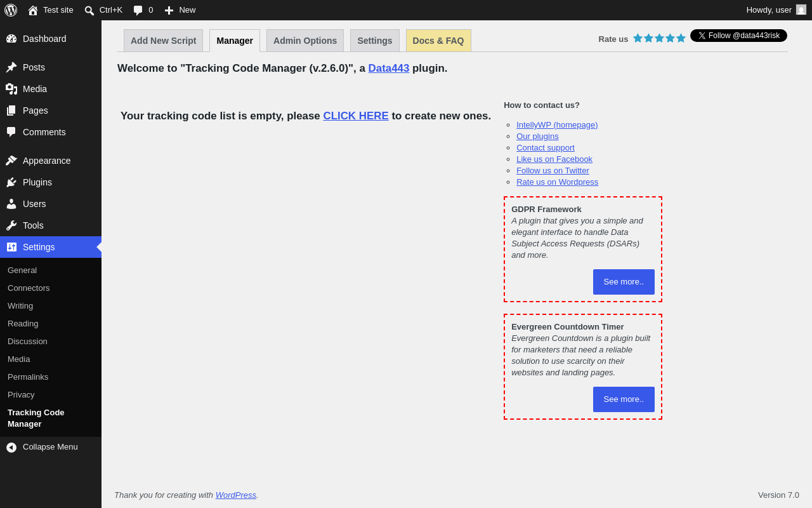Open the Tools wrench icon
Screen dimensions: 812x508
(11, 225)
